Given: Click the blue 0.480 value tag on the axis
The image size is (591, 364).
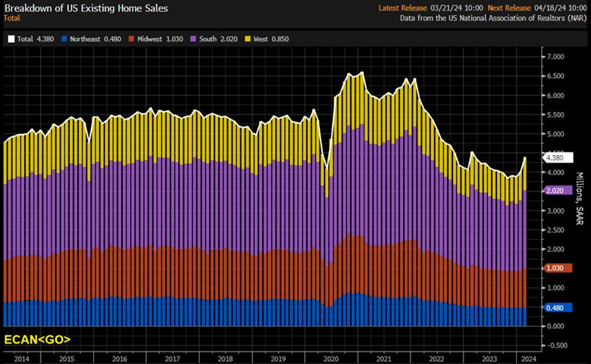Looking at the screenshot, I should pyautogui.click(x=558, y=308).
